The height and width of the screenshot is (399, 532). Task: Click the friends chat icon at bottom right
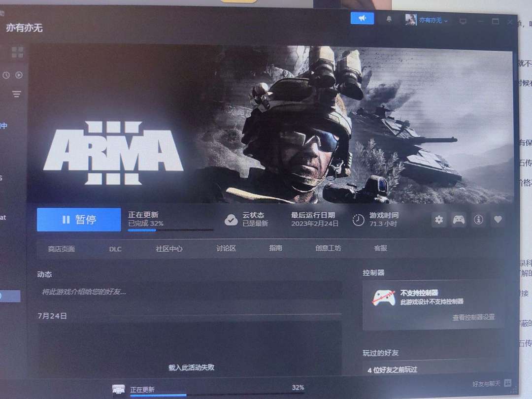[x=508, y=383]
